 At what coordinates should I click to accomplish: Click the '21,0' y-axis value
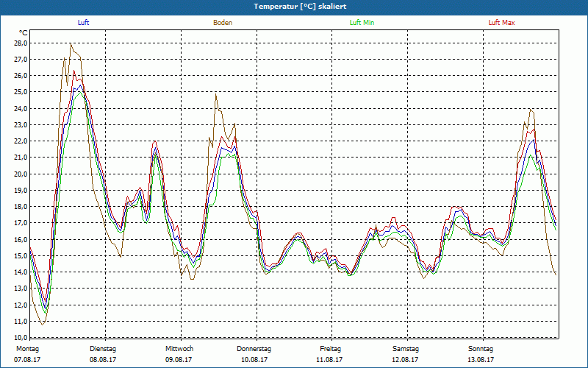tap(21, 158)
